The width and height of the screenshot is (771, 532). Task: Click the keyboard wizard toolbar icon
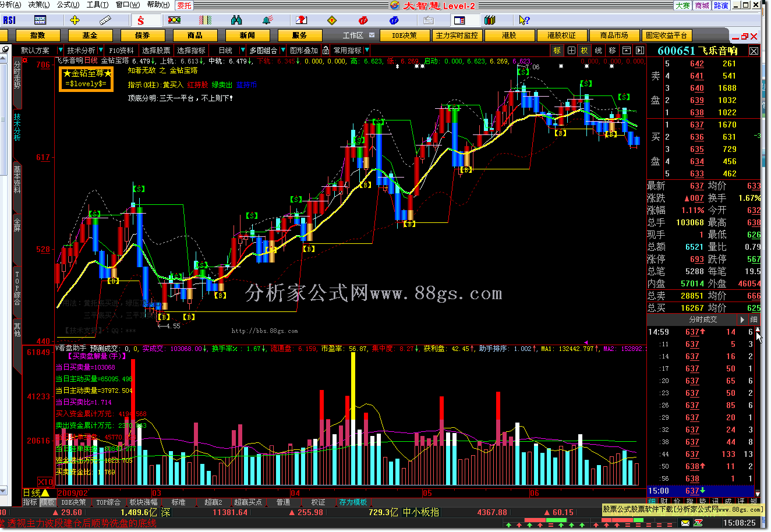[x=40, y=20]
